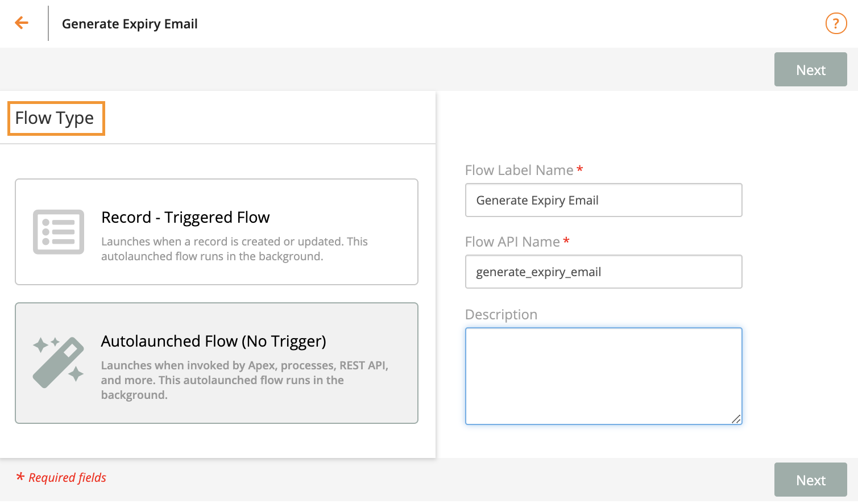The image size is (858, 504).
Task: Focus the Description text area
Action: [x=603, y=376]
